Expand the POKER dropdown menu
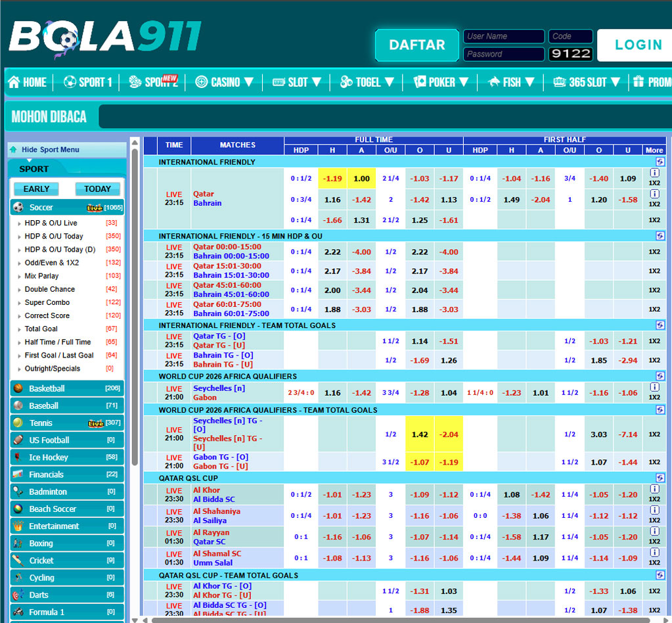 pos(441,82)
